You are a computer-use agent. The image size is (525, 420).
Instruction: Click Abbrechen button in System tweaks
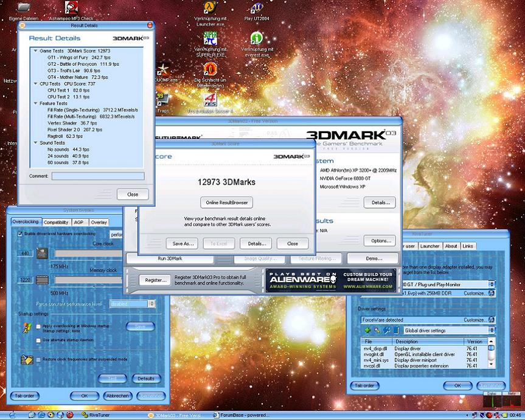(117, 396)
